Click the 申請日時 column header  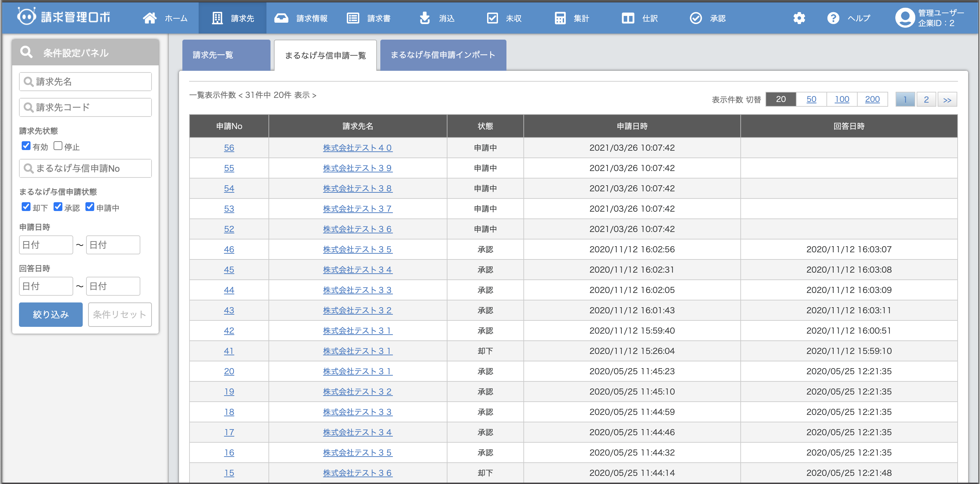[x=632, y=126]
